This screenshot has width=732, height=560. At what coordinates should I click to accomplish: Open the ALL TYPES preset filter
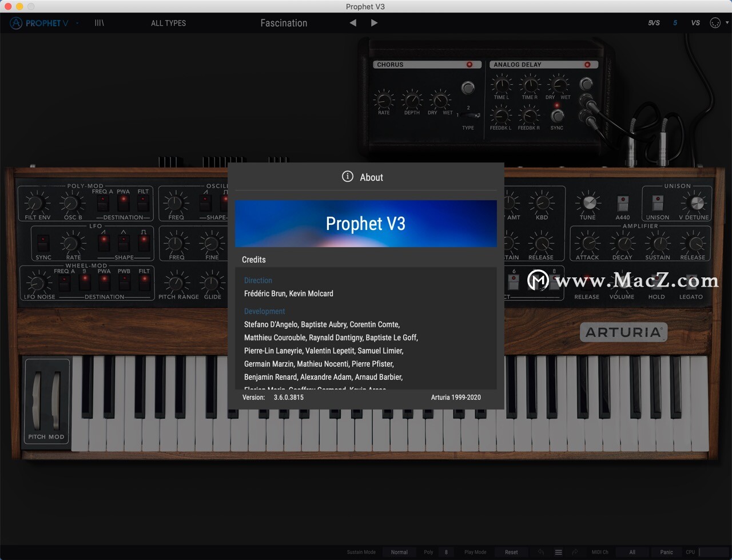(x=168, y=23)
